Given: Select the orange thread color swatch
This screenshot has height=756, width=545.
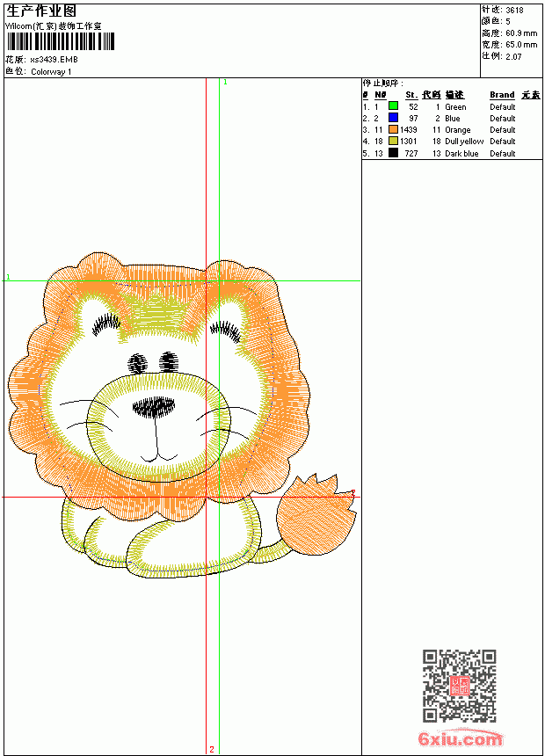Looking at the screenshot, I should point(393,129).
